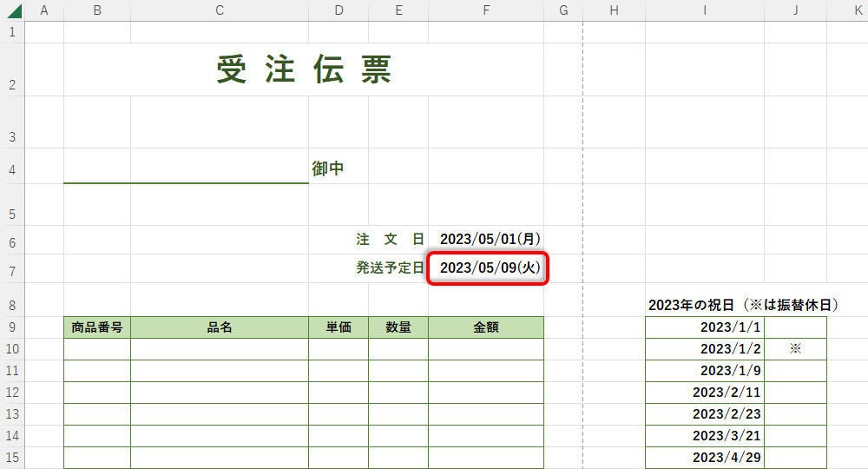This screenshot has height=469, width=868.
Task: Click the Select All corner triangle
Action: tap(14, 11)
